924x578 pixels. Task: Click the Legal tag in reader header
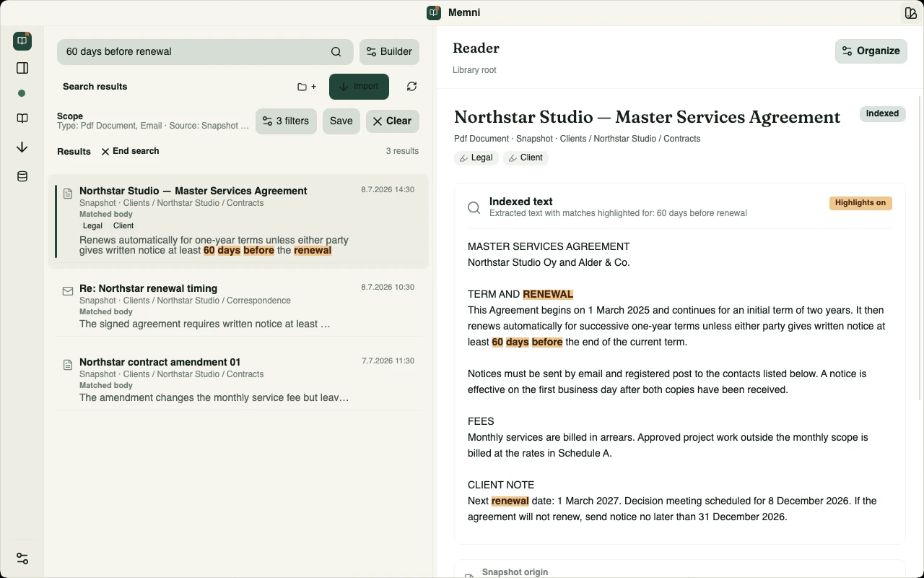coord(476,158)
